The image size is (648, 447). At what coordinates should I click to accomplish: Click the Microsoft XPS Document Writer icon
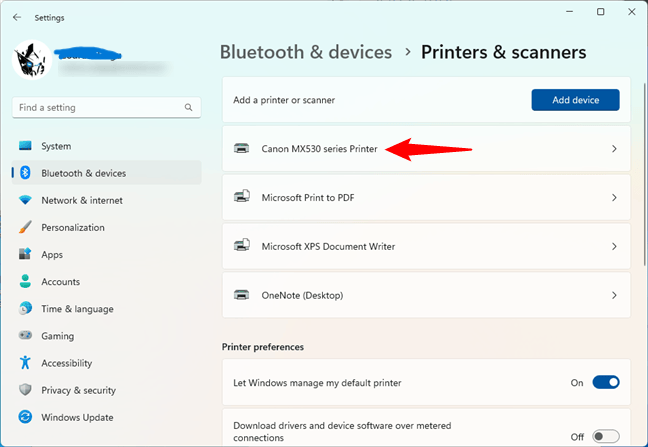(x=242, y=245)
